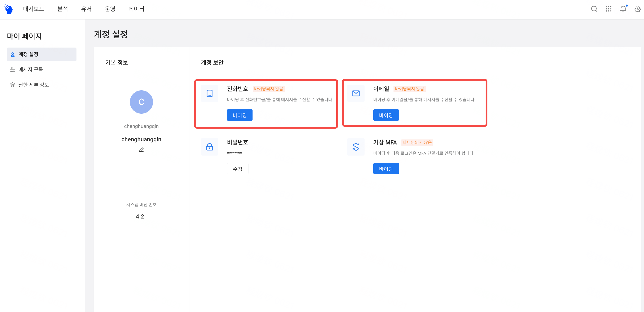Open the notifications bell

pyautogui.click(x=623, y=9)
